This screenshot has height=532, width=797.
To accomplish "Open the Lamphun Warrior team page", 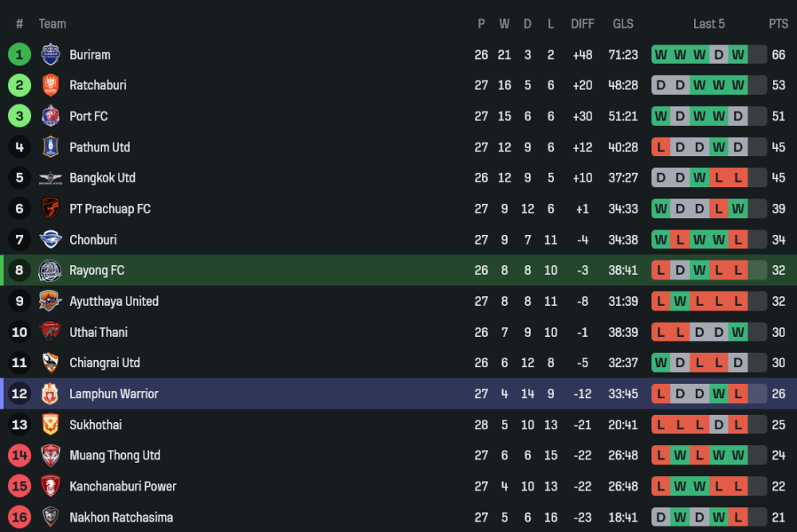I will pos(113,394).
